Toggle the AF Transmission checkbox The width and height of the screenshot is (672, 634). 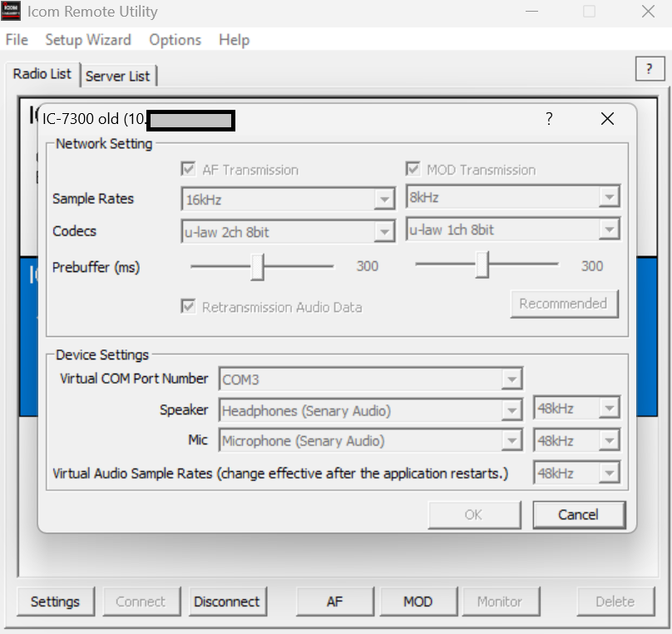point(189,170)
